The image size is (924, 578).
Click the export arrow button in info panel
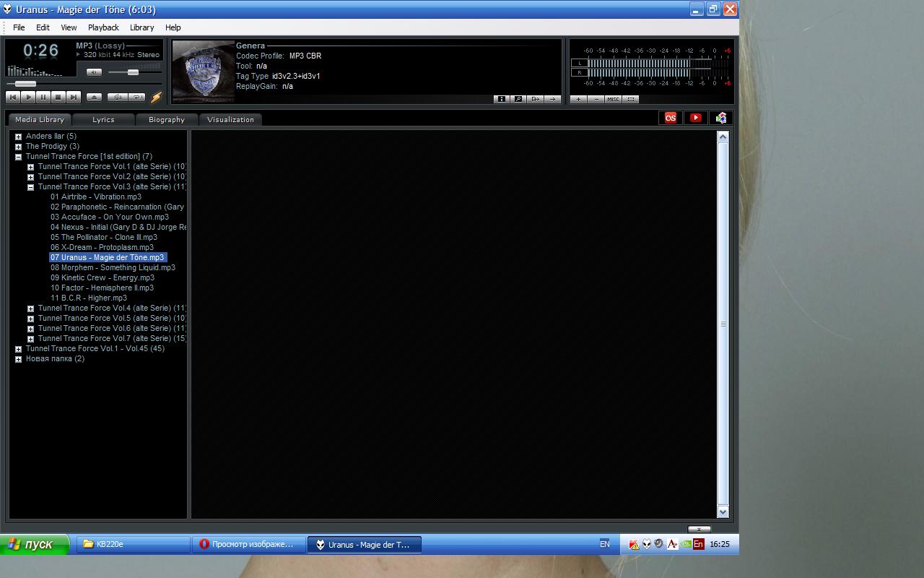pyautogui.click(x=536, y=99)
